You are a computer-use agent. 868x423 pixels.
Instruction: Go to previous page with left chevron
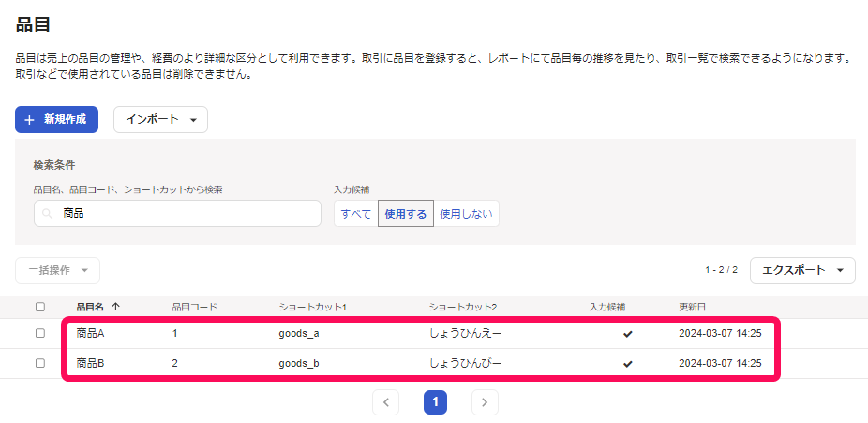click(386, 402)
